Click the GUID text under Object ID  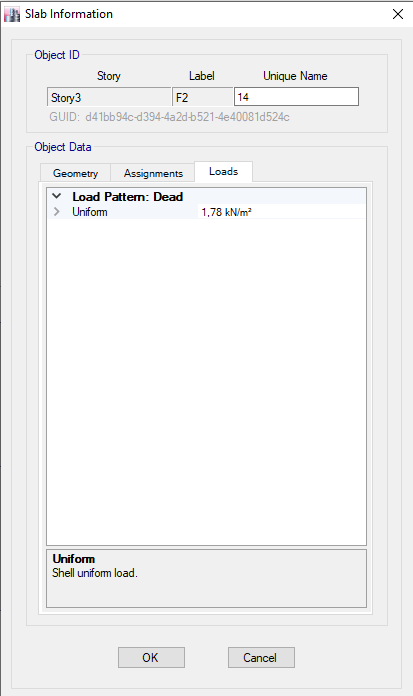click(x=169, y=117)
